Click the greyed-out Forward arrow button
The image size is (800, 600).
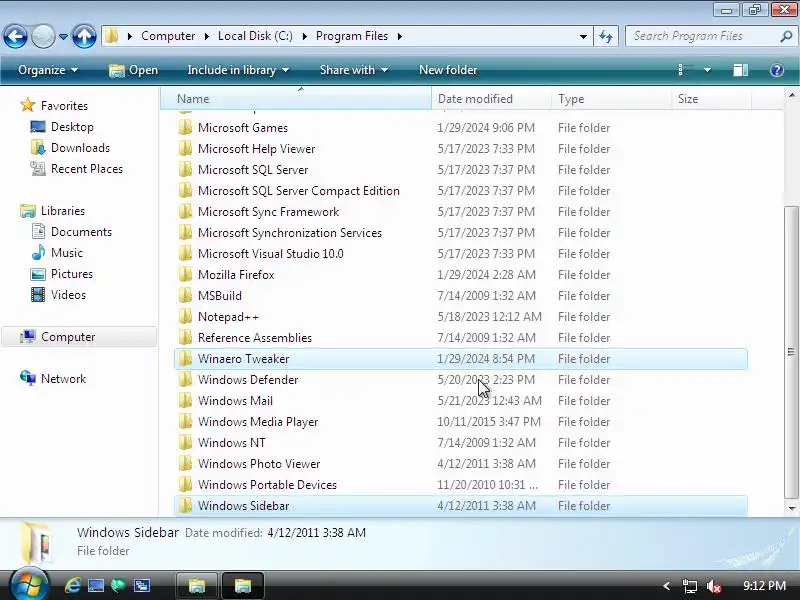[x=43, y=36]
